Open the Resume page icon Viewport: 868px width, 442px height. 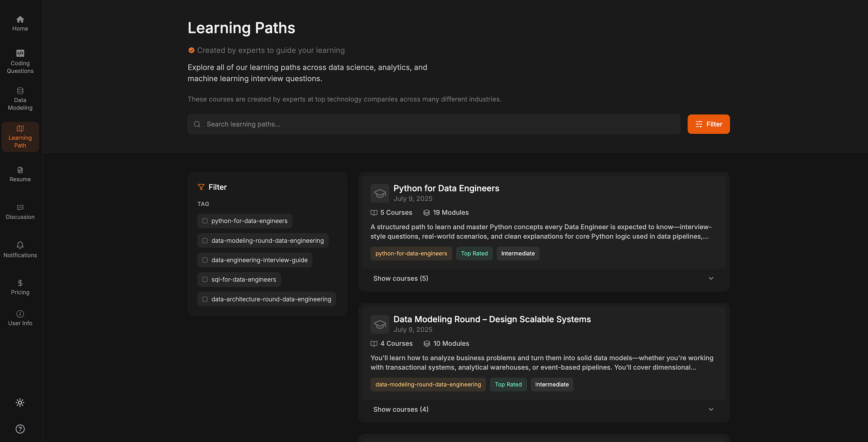pos(20,170)
